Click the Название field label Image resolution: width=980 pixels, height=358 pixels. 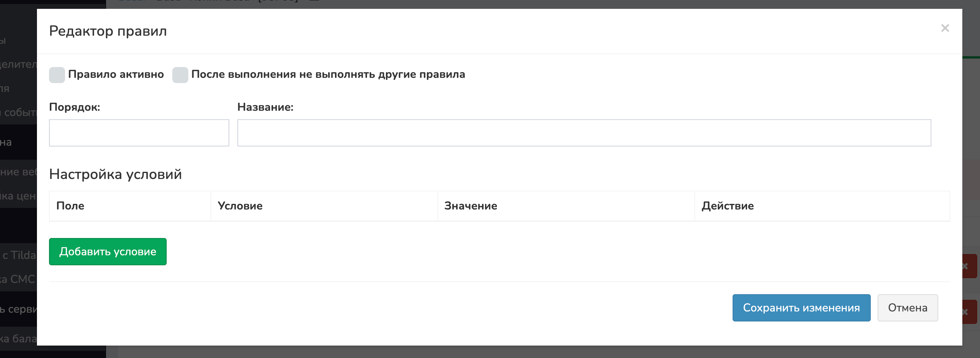(265, 107)
